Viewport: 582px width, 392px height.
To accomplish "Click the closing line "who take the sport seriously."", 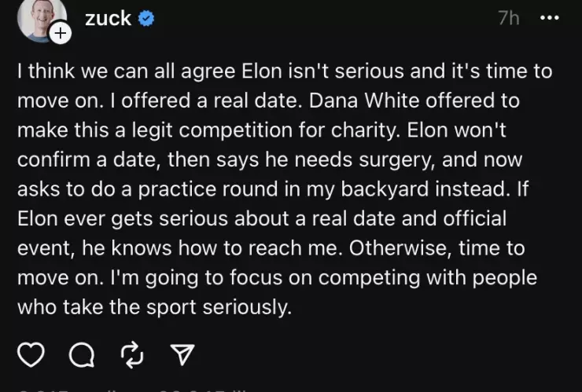I will pos(154,306).
